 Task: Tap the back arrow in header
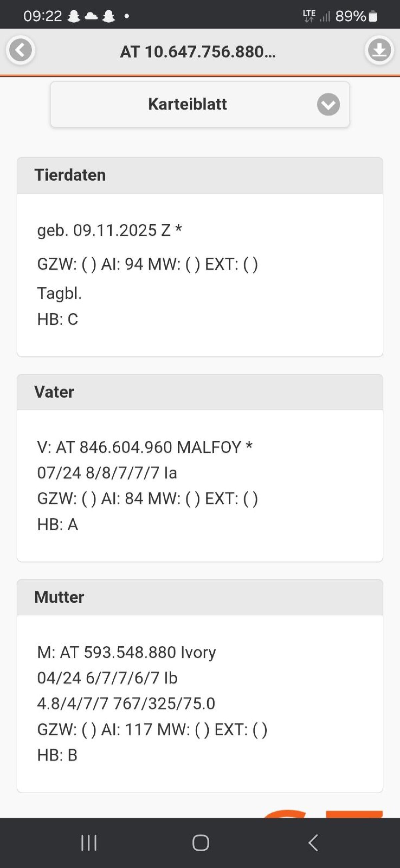pyautogui.click(x=21, y=50)
